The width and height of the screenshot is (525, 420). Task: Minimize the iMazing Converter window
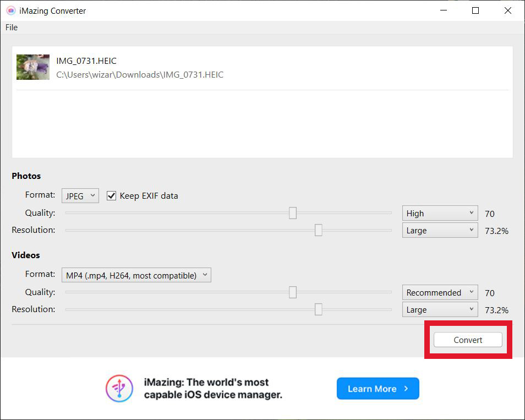(444, 10)
